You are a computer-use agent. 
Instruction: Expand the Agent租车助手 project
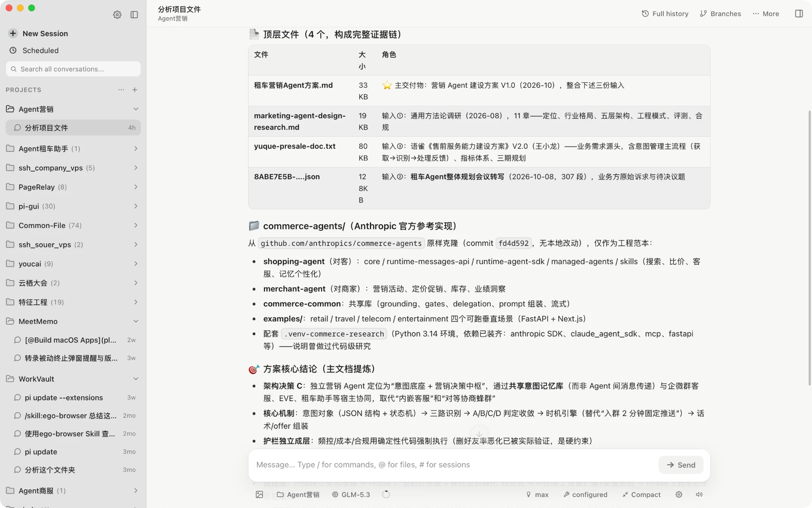(136, 148)
